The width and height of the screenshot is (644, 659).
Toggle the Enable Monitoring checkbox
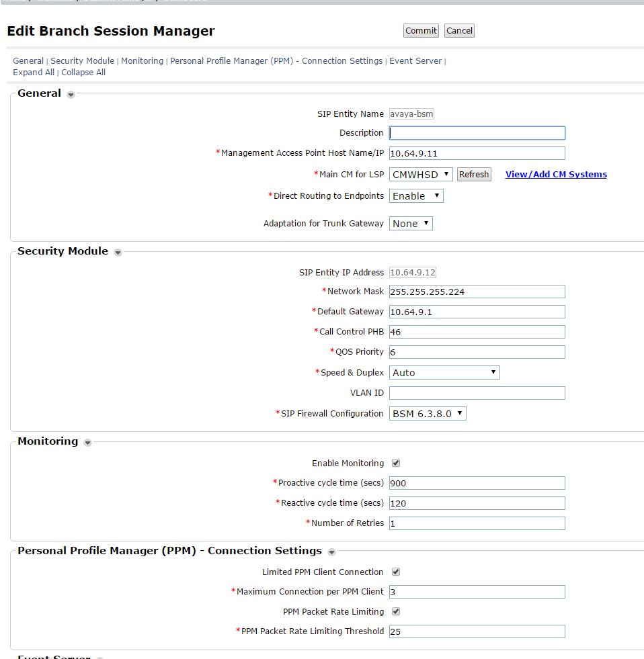pyautogui.click(x=396, y=463)
